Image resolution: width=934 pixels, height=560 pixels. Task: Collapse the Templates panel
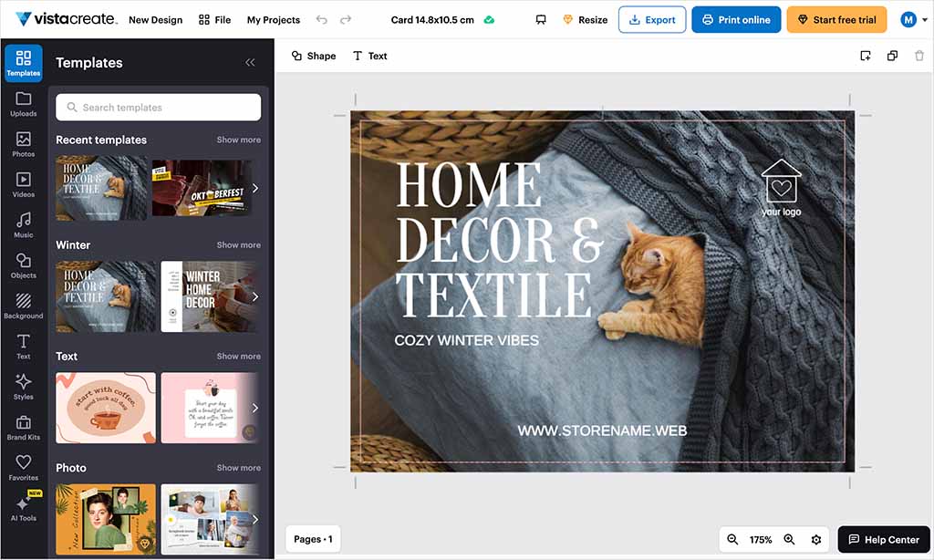tap(250, 63)
